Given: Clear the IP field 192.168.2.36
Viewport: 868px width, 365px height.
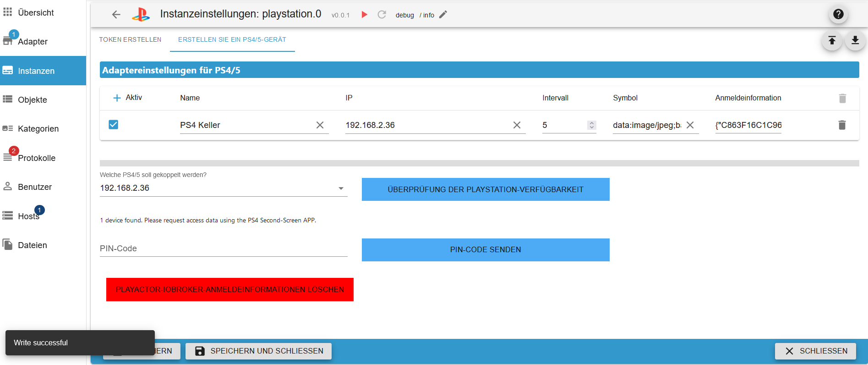Looking at the screenshot, I should click(517, 125).
